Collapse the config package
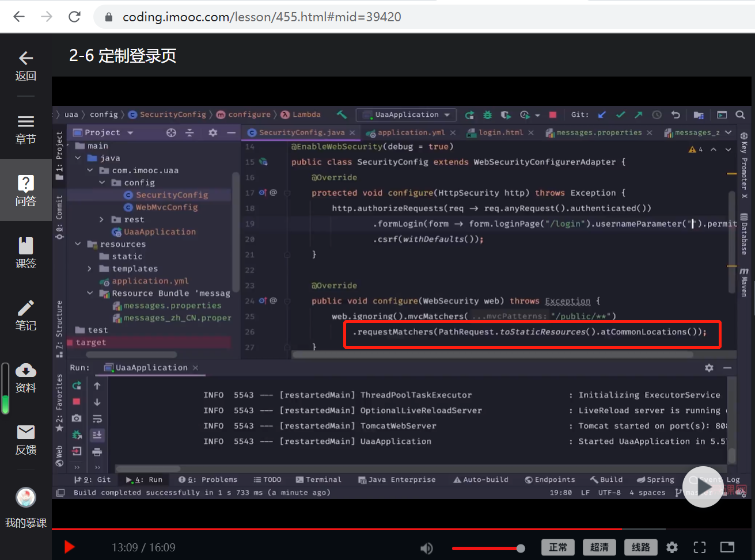 (x=102, y=182)
